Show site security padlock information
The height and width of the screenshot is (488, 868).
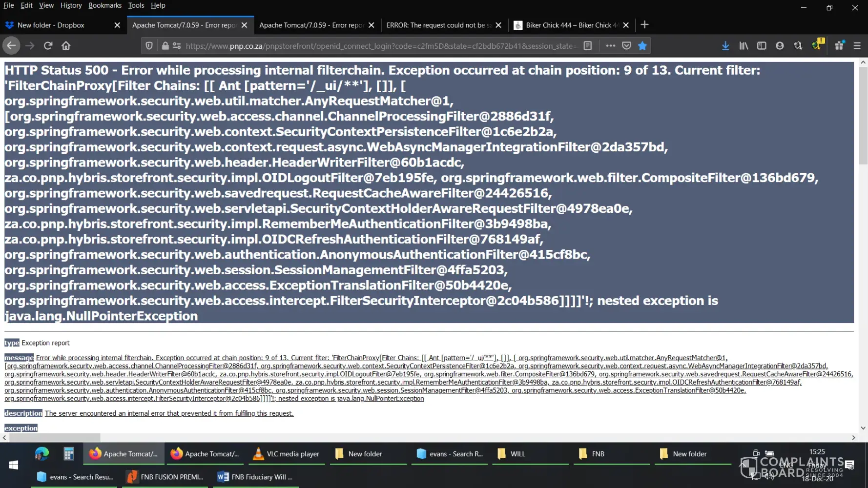point(165,46)
